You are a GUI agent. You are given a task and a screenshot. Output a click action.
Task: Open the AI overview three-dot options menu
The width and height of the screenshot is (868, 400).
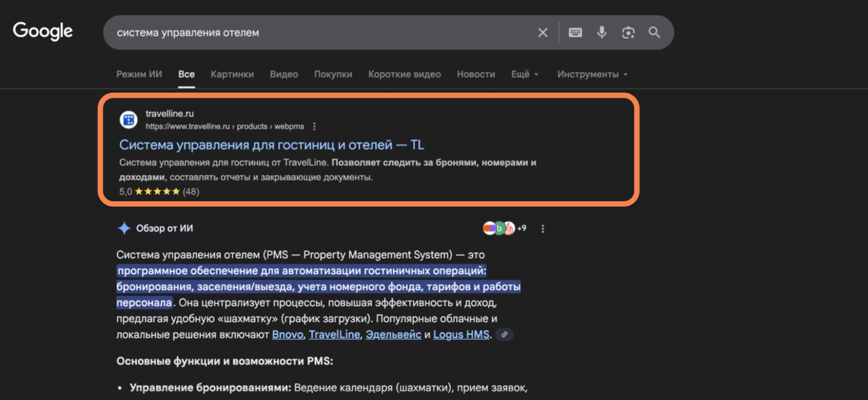(x=543, y=229)
